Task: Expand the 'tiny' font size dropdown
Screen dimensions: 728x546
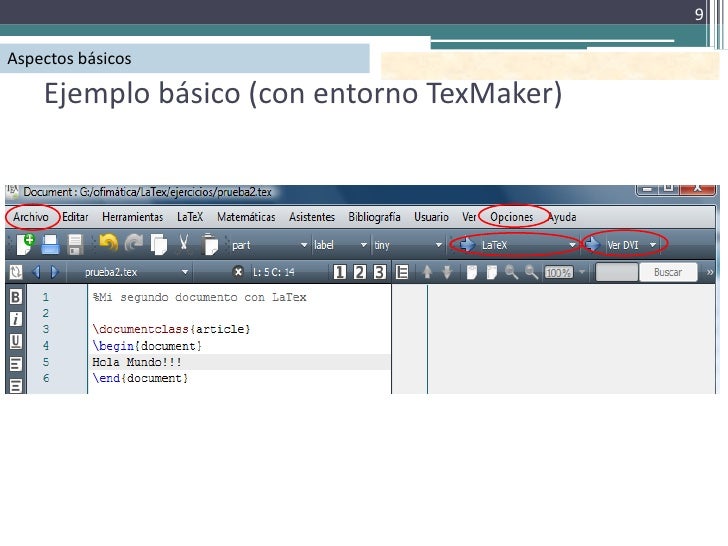Action: (438, 245)
